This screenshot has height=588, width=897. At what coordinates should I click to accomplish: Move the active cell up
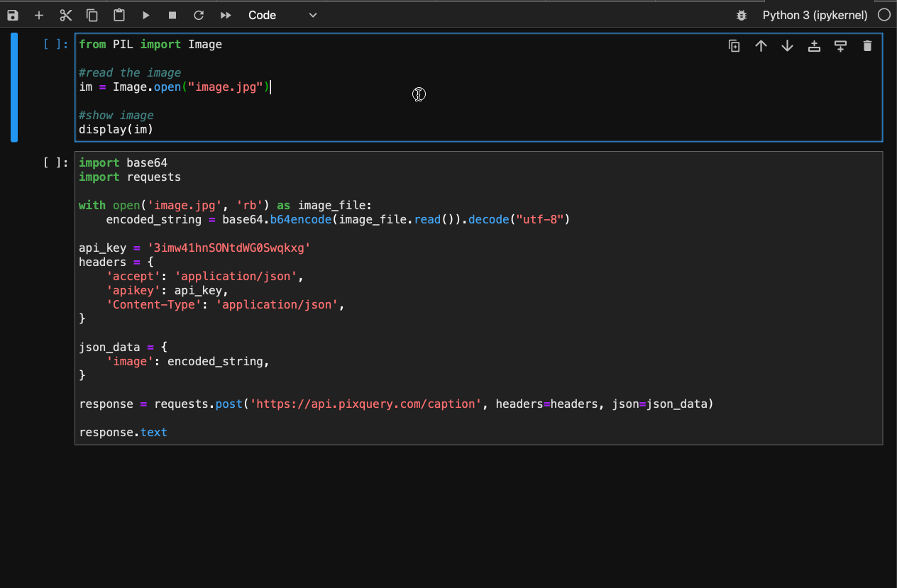[x=761, y=46]
